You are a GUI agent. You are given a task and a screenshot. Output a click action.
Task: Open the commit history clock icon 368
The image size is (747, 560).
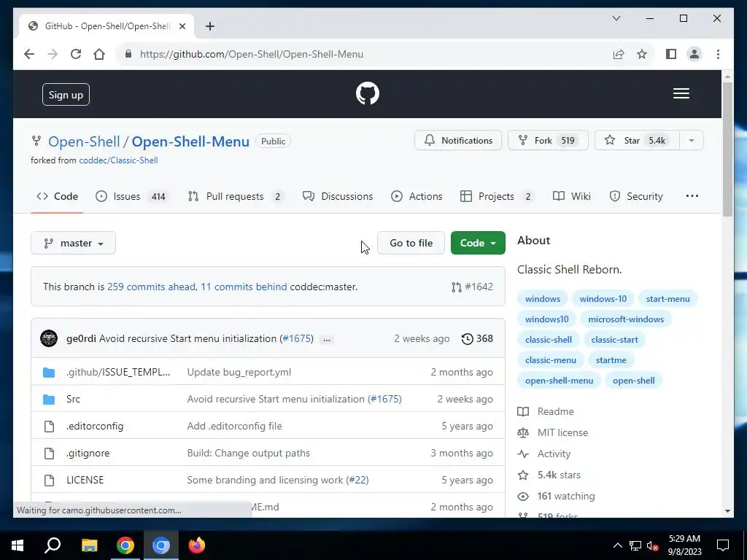click(x=477, y=338)
